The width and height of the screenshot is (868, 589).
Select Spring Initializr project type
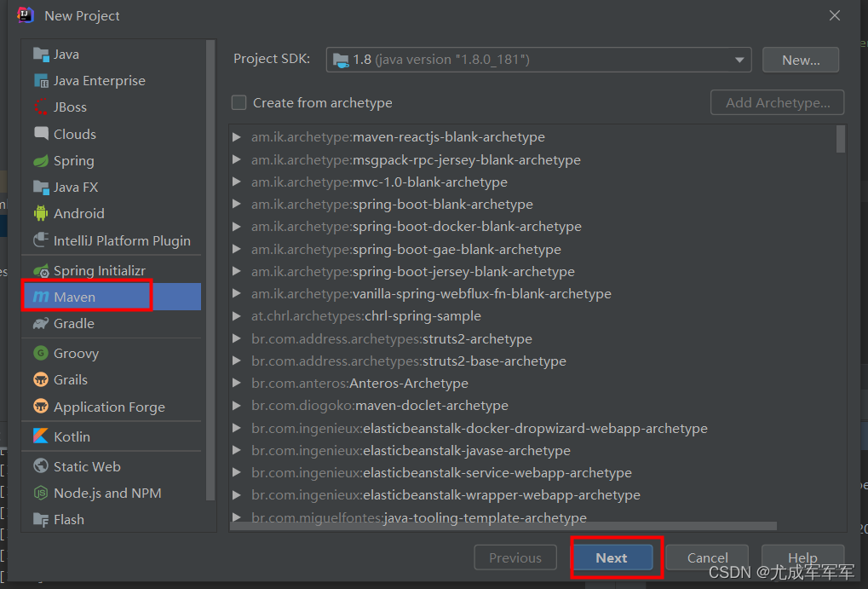point(100,270)
